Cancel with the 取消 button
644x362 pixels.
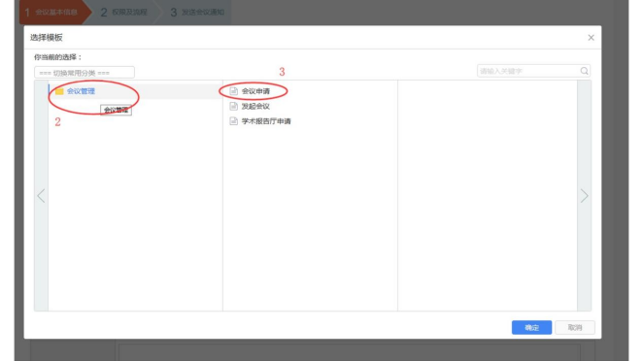coord(575,327)
